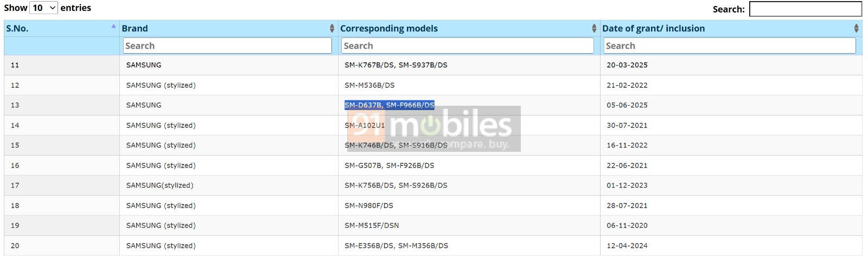The height and width of the screenshot is (257, 868).
Task: Click the date 20-03-2025 in row 11
Action: tap(627, 65)
